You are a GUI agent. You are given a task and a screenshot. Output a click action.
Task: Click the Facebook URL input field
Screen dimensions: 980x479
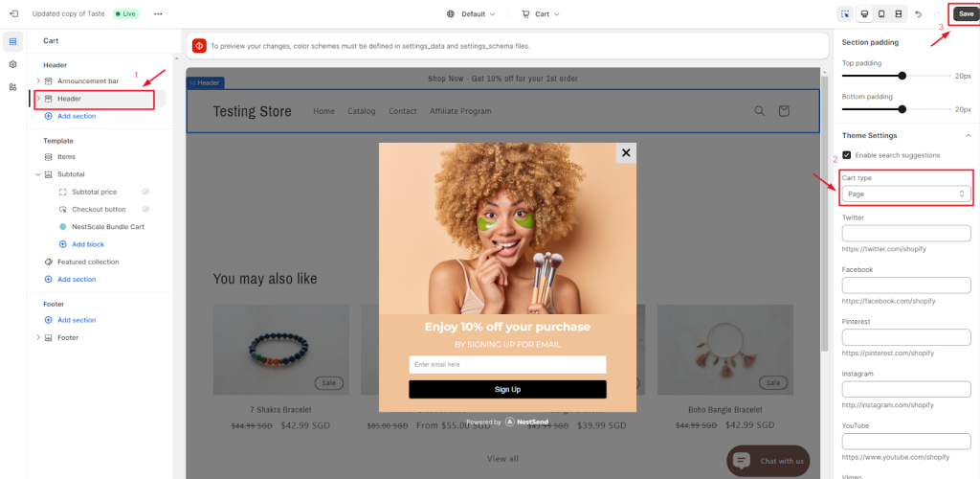906,285
